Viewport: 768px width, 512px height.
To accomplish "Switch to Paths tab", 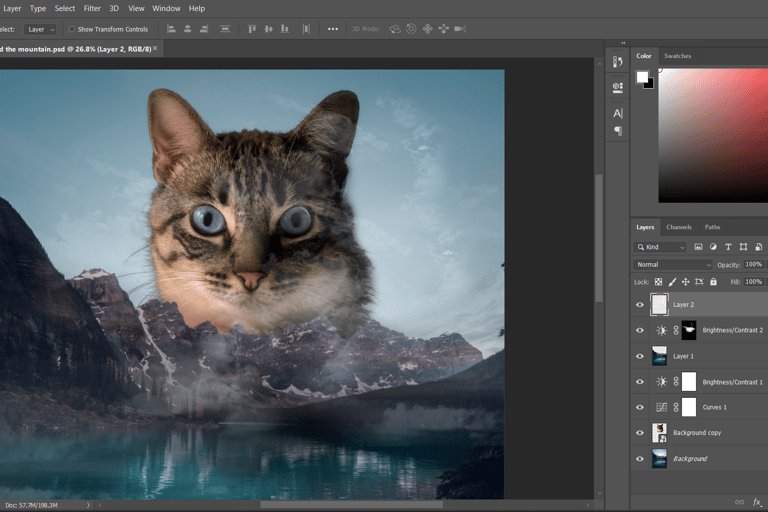I will (712, 227).
